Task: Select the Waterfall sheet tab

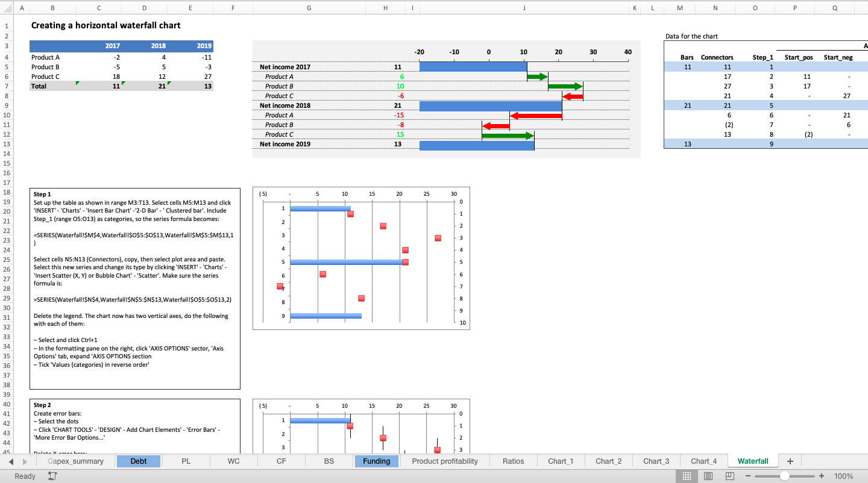Action: (x=753, y=461)
